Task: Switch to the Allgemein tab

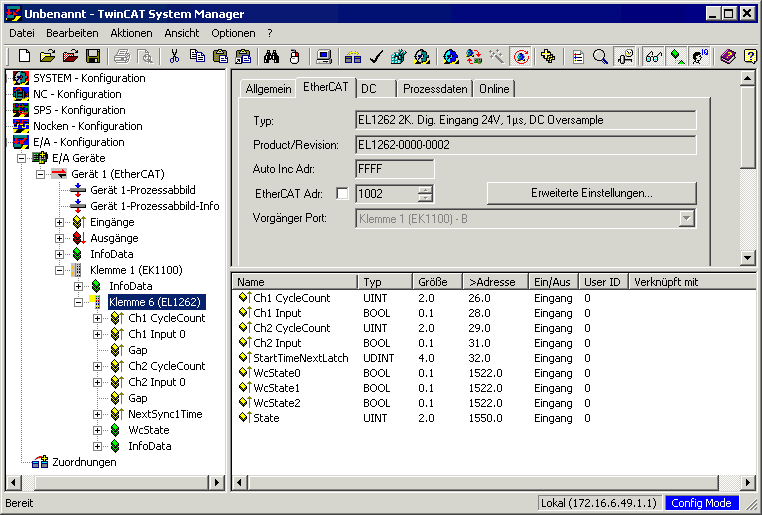Action: (x=268, y=89)
